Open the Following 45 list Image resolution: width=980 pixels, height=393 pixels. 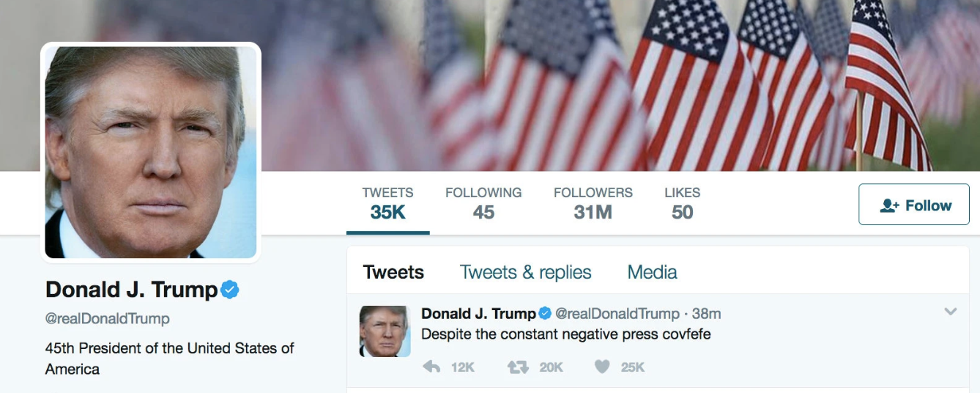[x=483, y=203]
